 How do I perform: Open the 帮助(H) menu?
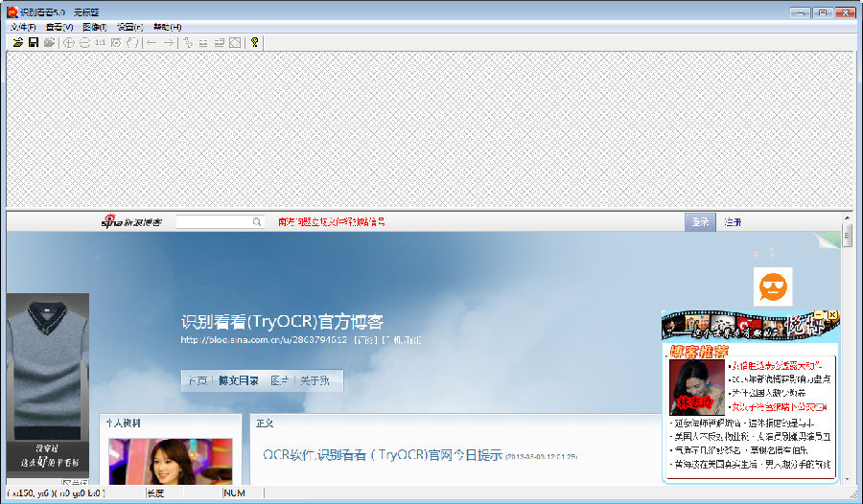coord(167,27)
